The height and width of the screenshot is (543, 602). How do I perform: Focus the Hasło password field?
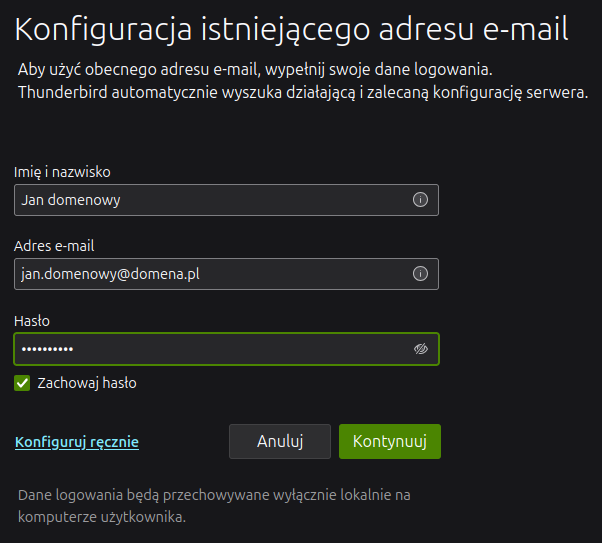point(227,349)
